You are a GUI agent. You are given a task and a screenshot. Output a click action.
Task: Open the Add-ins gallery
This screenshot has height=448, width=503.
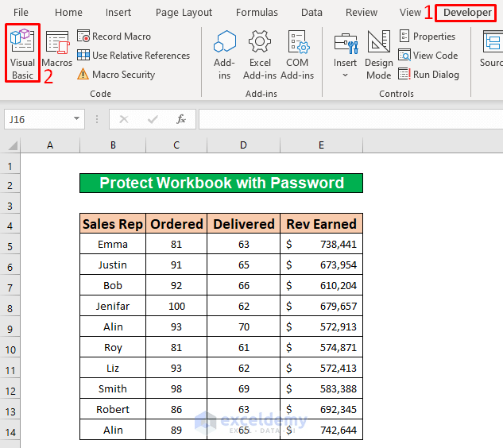[225, 55]
